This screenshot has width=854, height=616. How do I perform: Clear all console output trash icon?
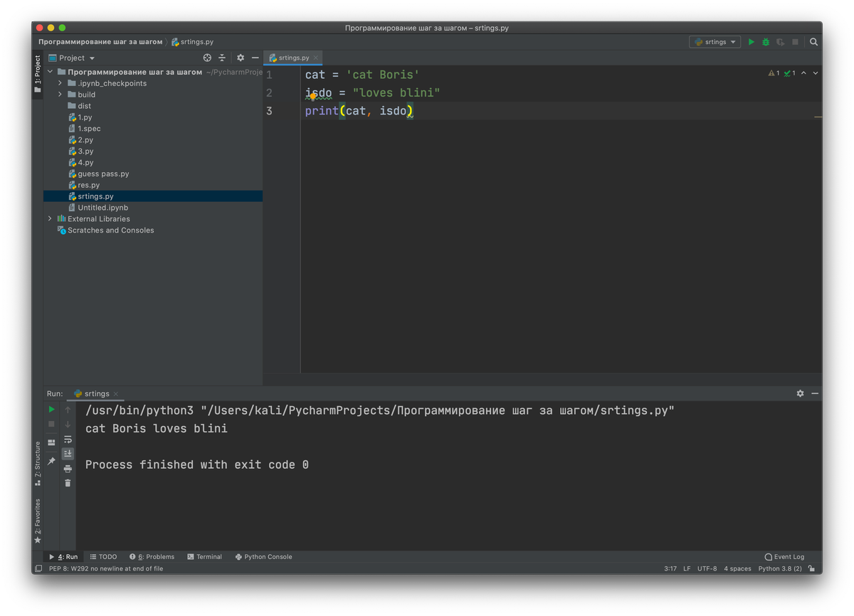click(x=68, y=483)
